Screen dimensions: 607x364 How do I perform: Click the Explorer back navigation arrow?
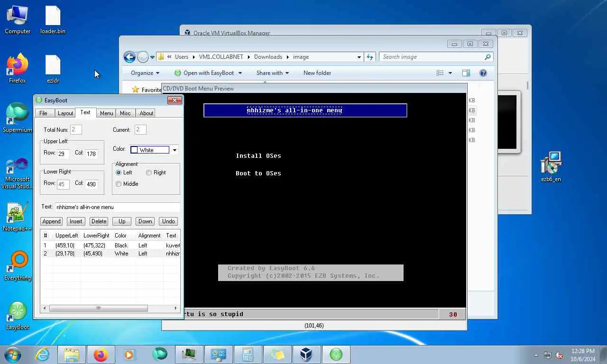129,57
